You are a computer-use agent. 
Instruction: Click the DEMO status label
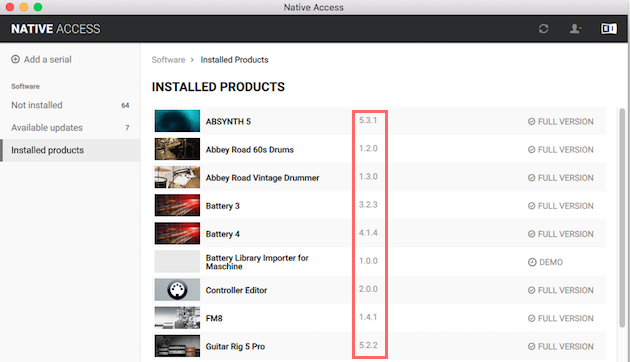click(x=551, y=262)
